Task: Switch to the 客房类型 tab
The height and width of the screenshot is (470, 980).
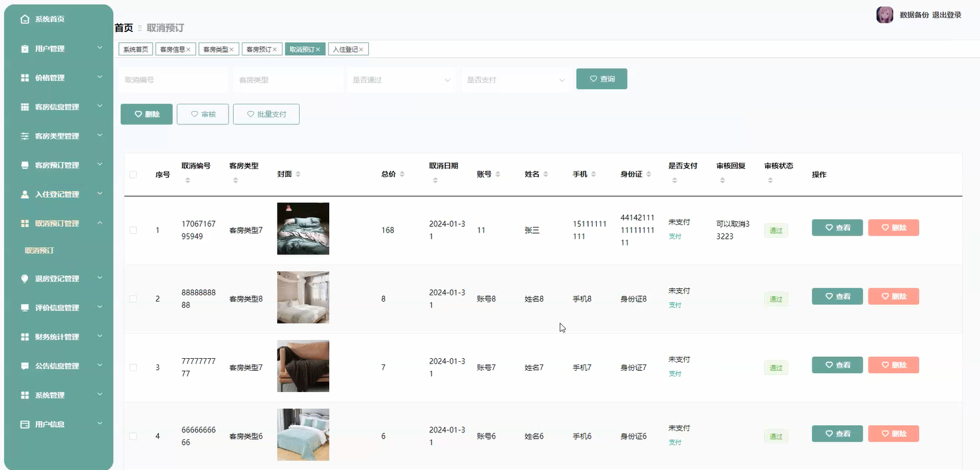Action: (x=215, y=48)
